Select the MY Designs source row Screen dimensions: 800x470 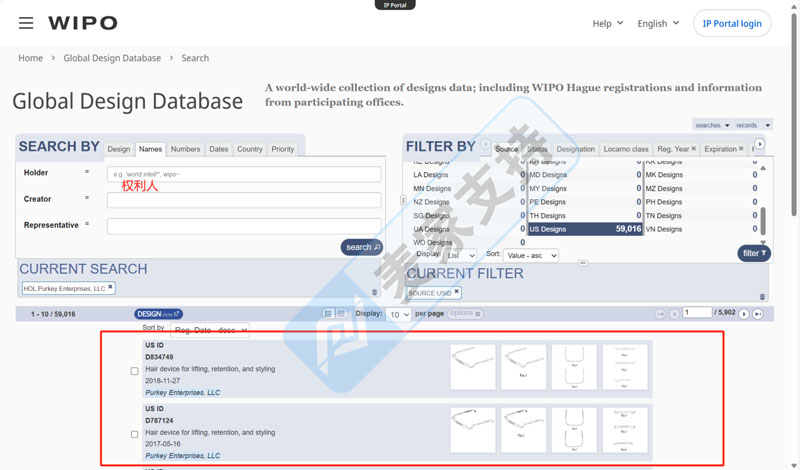click(x=585, y=188)
